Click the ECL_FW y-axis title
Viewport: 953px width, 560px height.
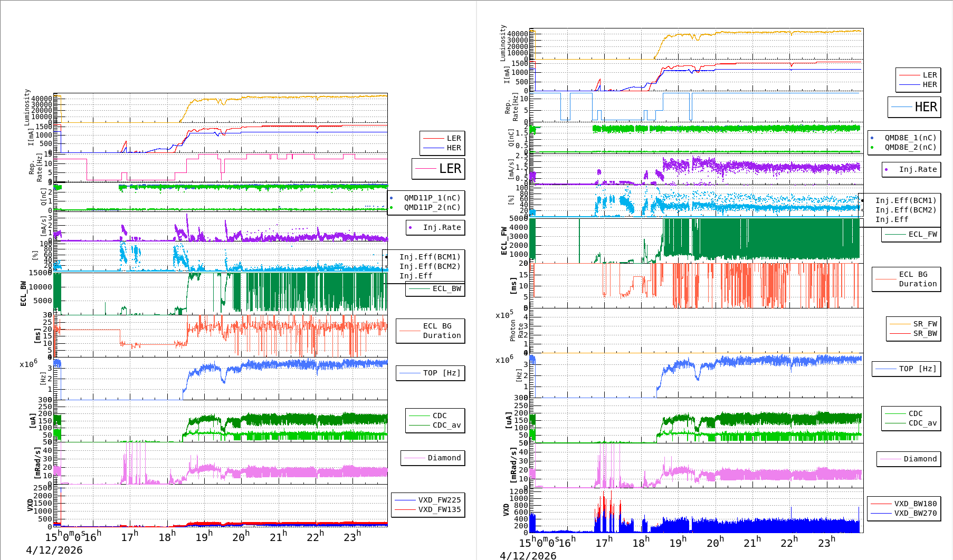point(504,240)
